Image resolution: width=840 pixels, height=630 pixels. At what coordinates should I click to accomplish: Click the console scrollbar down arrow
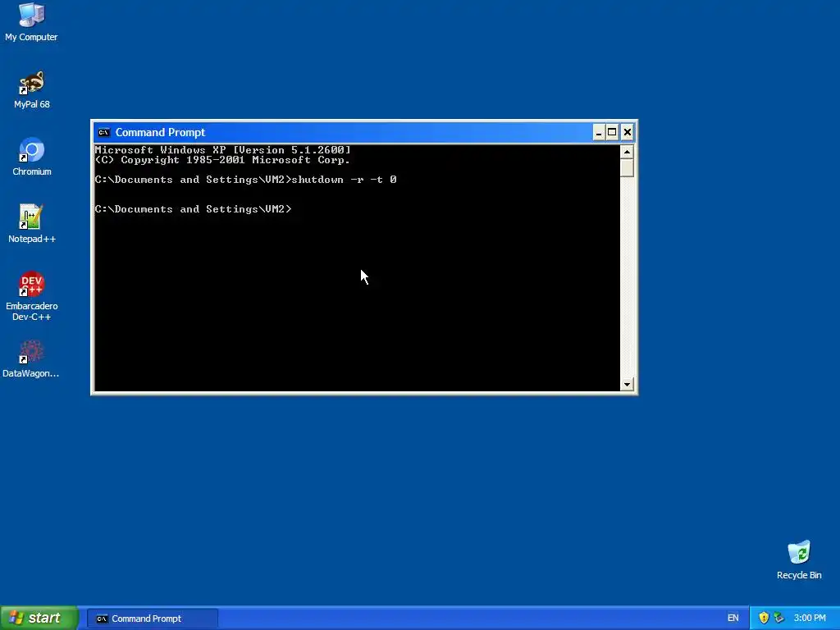pyautogui.click(x=627, y=384)
